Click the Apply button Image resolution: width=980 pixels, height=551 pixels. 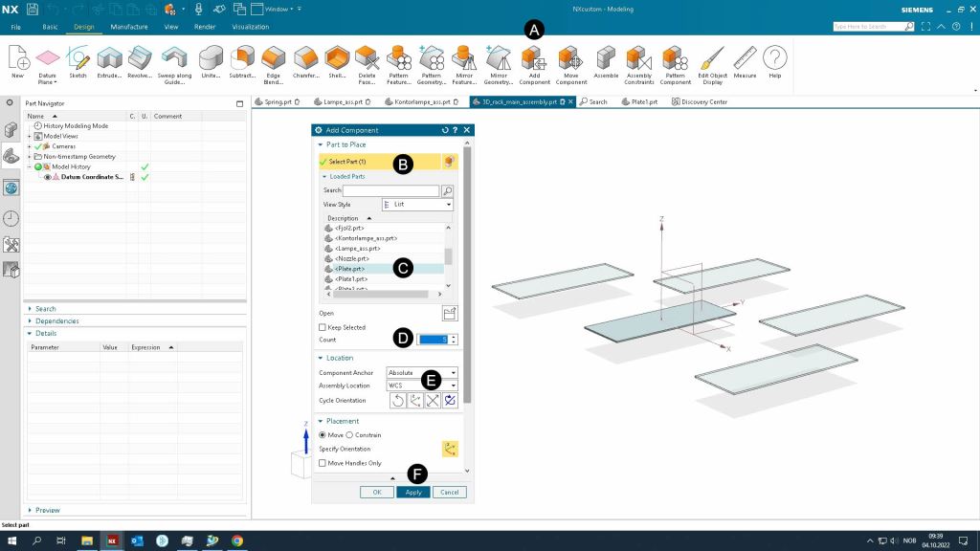pyautogui.click(x=412, y=492)
